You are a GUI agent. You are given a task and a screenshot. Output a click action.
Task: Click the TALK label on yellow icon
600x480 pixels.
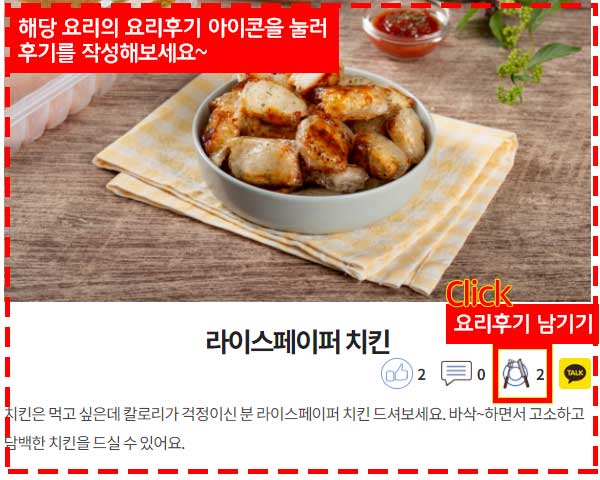pos(575,372)
